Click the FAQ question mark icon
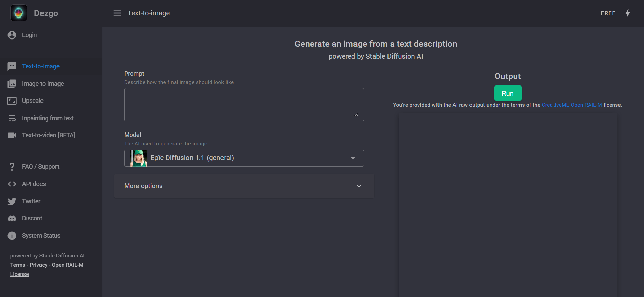The width and height of the screenshot is (644, 297). (12, 167)
